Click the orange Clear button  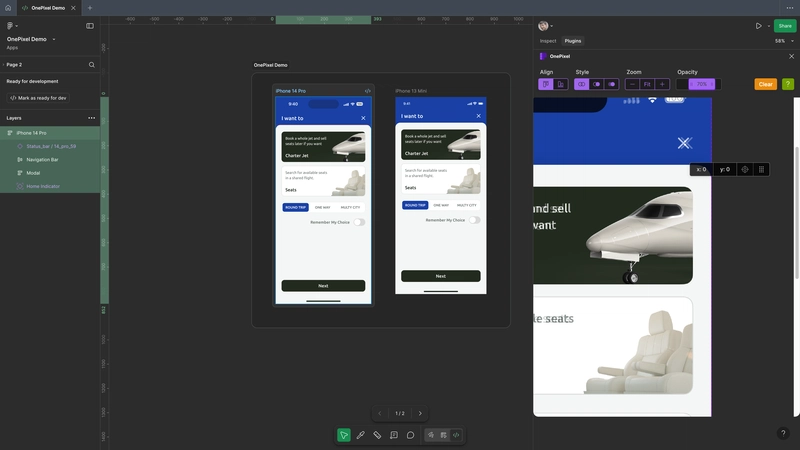coord(765,84)
